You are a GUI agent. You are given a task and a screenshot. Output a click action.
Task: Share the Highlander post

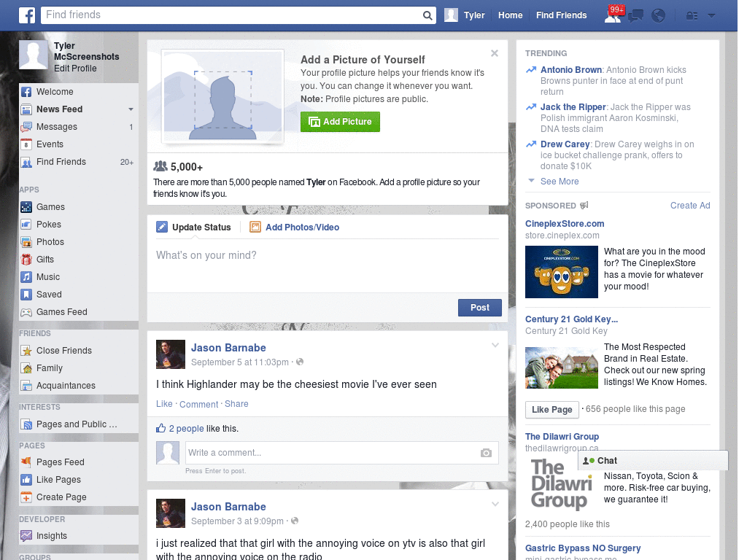(x=236, y=404)
